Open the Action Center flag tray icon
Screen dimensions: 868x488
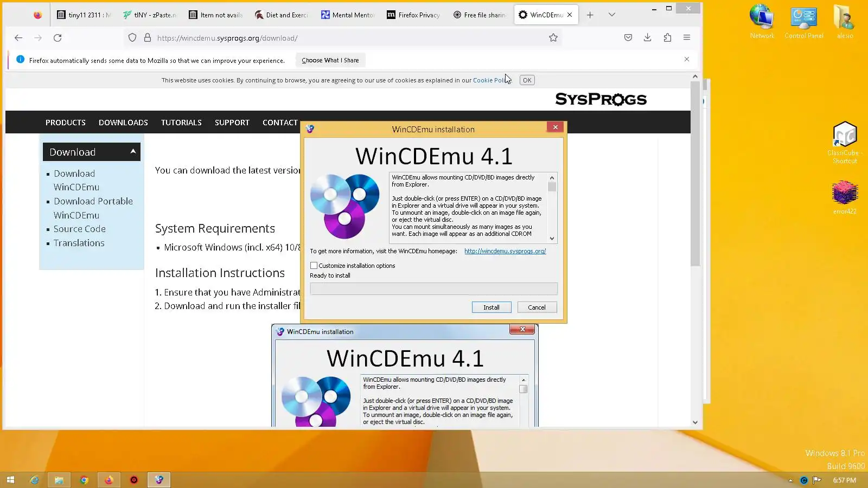point(817,480)
